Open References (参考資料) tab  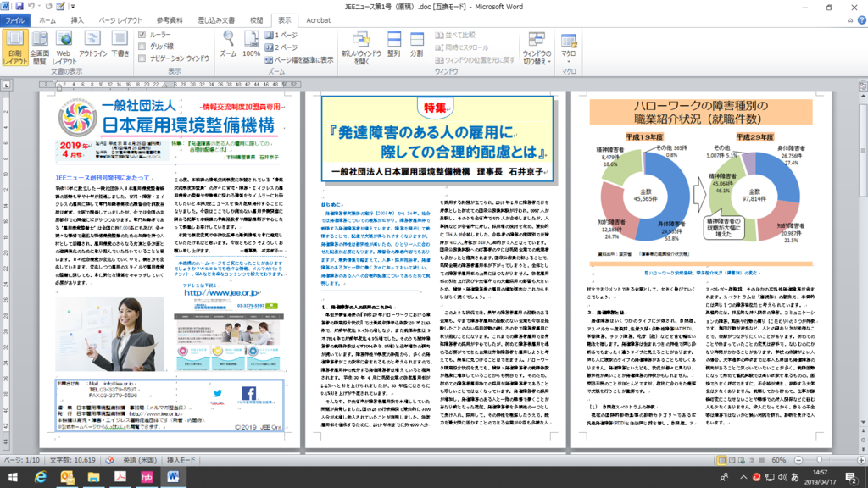[x=170, y=20]
